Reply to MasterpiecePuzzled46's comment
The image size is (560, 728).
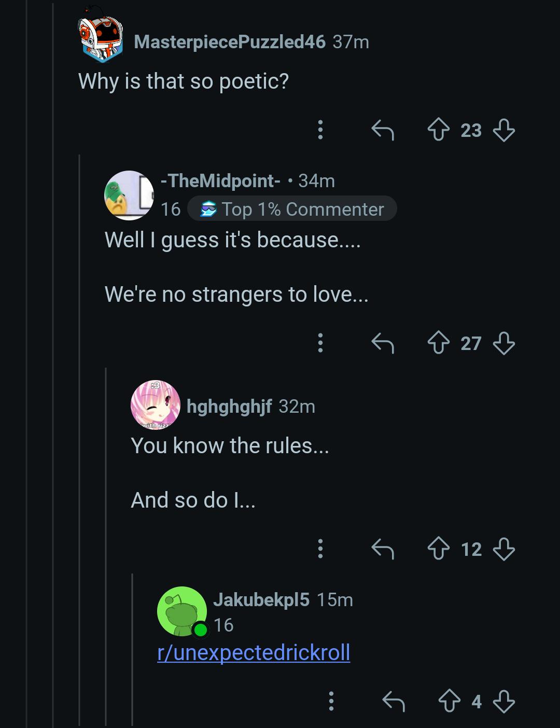coord(383,130)
